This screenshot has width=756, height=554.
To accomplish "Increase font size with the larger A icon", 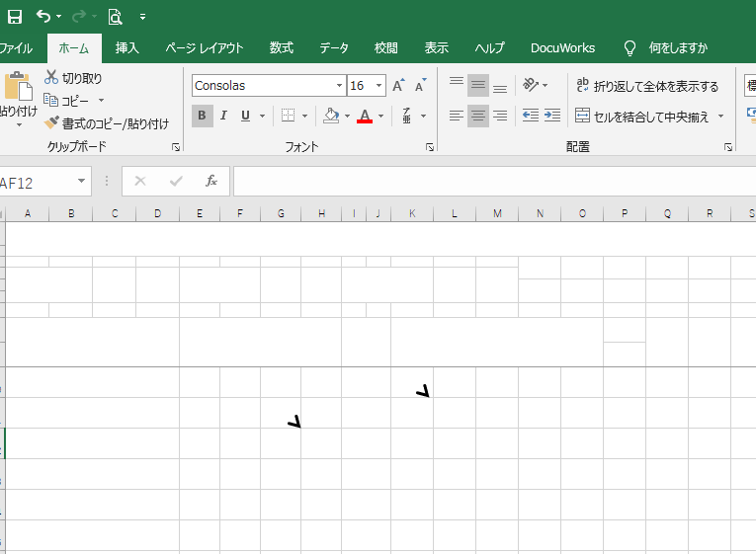I will point(398,86).
